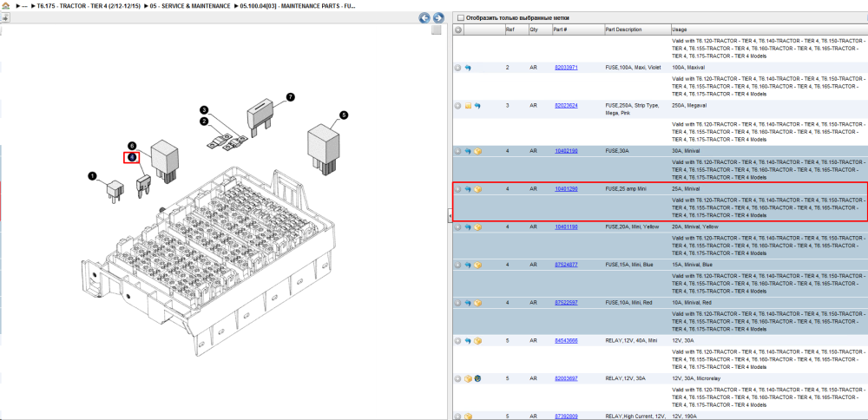Screen dimensions: 868x420
Task: Open part number link 82003697
Action: [x=566, y=378]
